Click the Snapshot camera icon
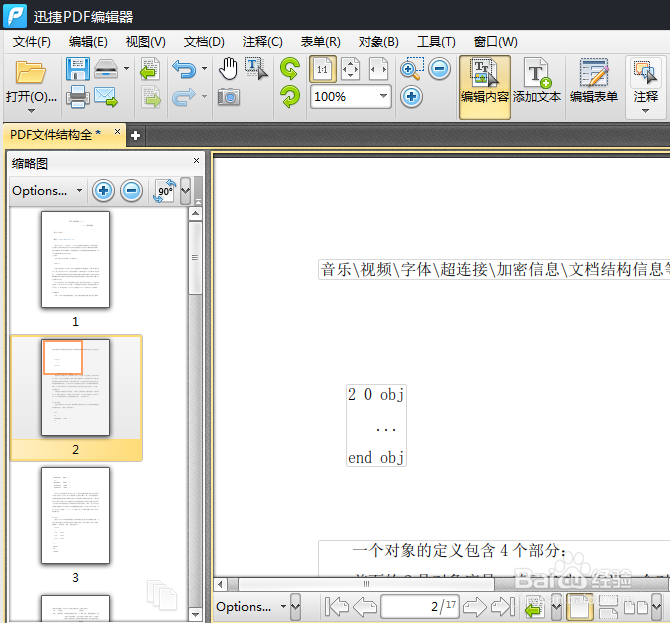The image size is (670, 623). pyautogui.click(x=229, y=97)
